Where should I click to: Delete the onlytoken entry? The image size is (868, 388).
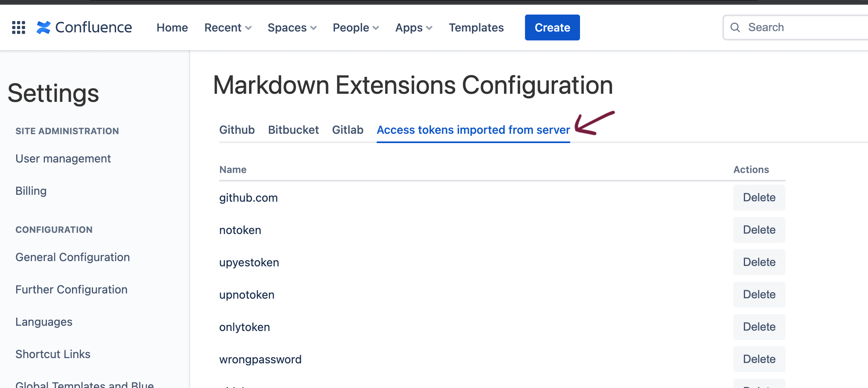(x=759, y=327)
